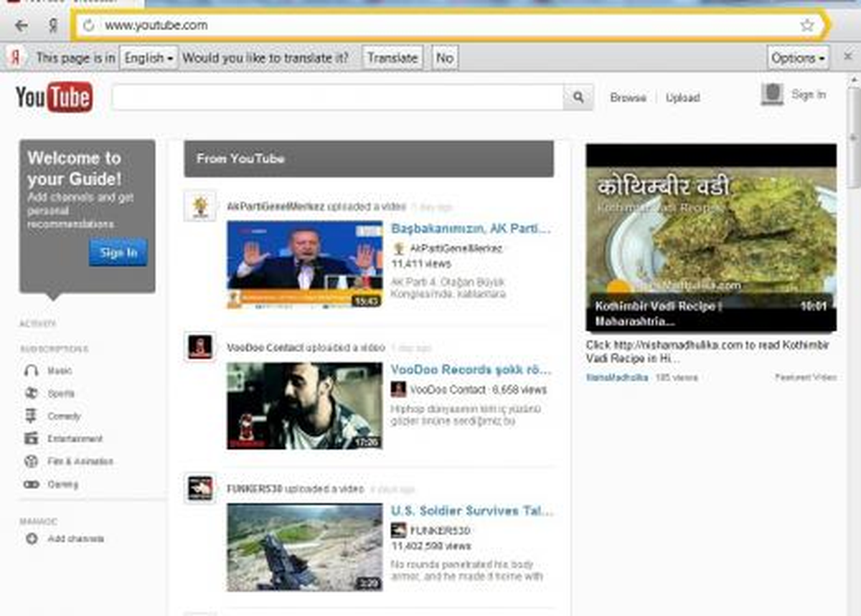Image resolution: width=861 pixels, height=616 pixels.
Task: Click the browser back arrow icon
Action: (x=22, y=26)
